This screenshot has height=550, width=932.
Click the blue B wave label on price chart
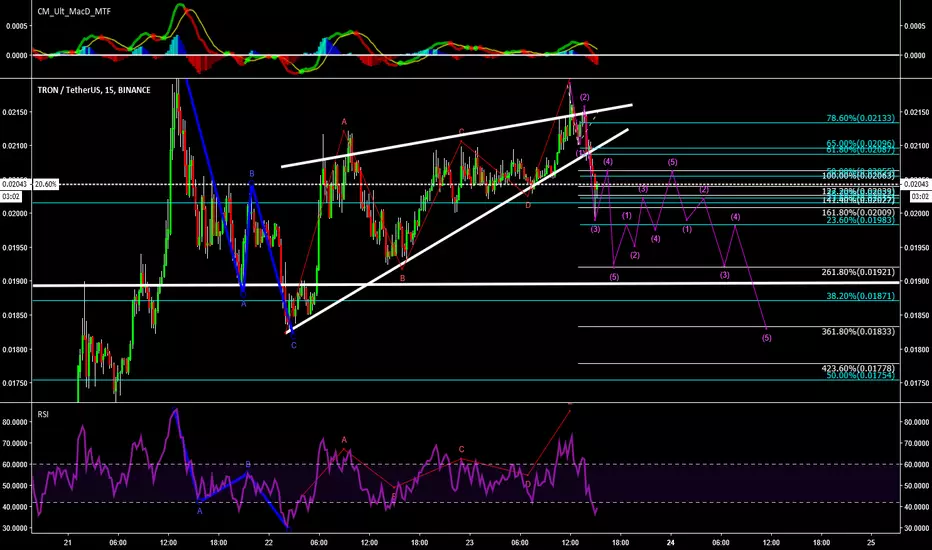click(x=251, y=174)
